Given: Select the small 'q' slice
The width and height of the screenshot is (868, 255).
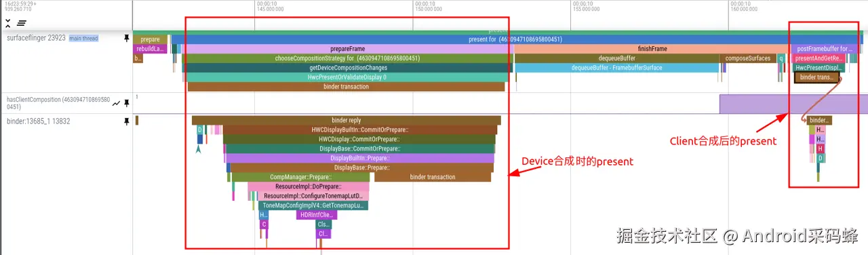Looking at the screenshot, I should [x=781, y=58].
